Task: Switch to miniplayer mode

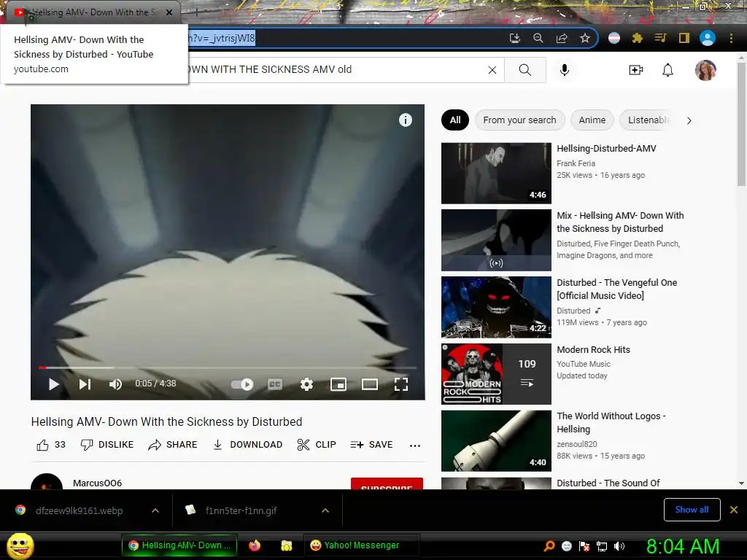Action: coord(338,384)
